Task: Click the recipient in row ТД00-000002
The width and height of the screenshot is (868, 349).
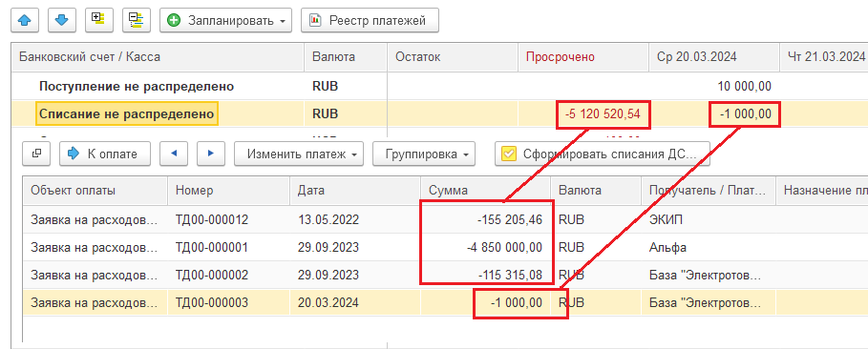Action: coord(705,275)
